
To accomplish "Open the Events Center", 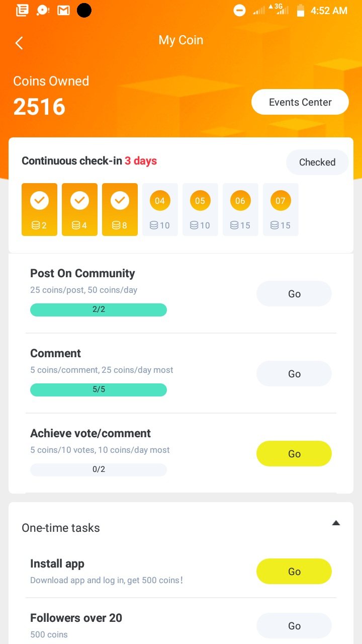I will 300,102.
